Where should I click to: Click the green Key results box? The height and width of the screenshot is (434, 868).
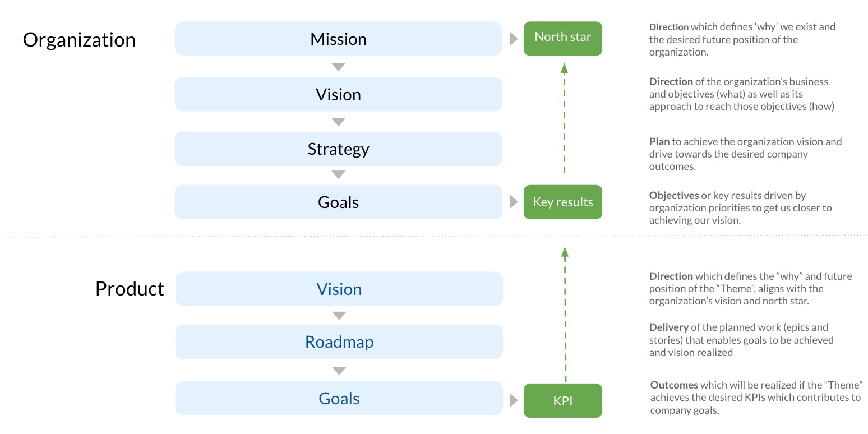coord(562,202)
